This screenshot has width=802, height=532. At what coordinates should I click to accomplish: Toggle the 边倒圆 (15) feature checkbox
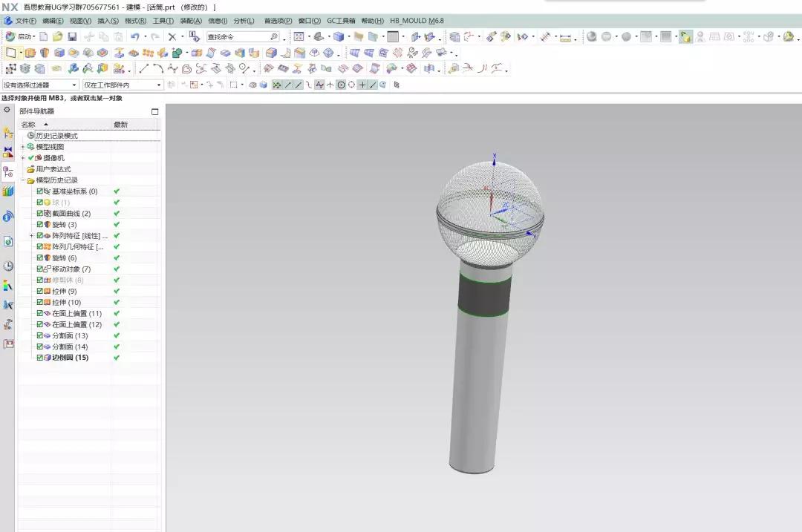point(40,358)
